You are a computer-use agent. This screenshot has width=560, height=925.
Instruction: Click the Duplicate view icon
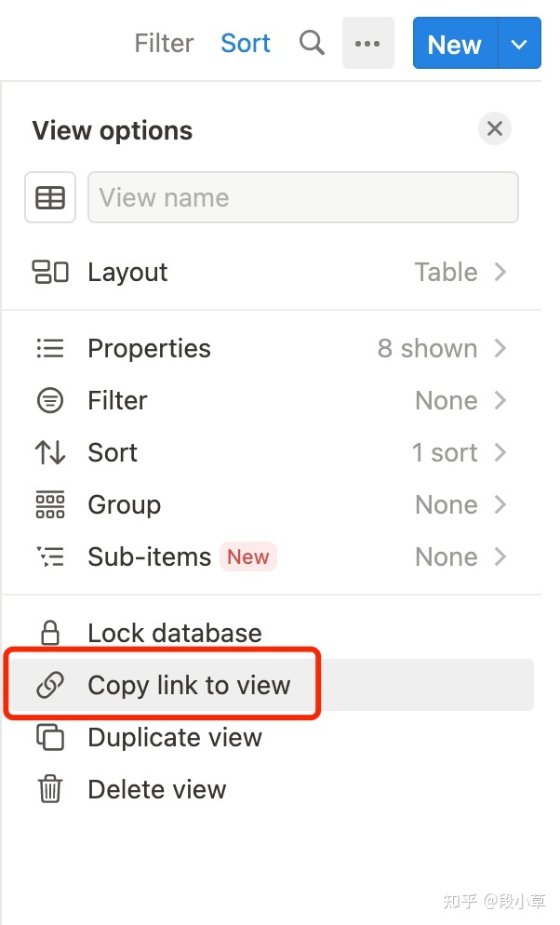[50, 737]
